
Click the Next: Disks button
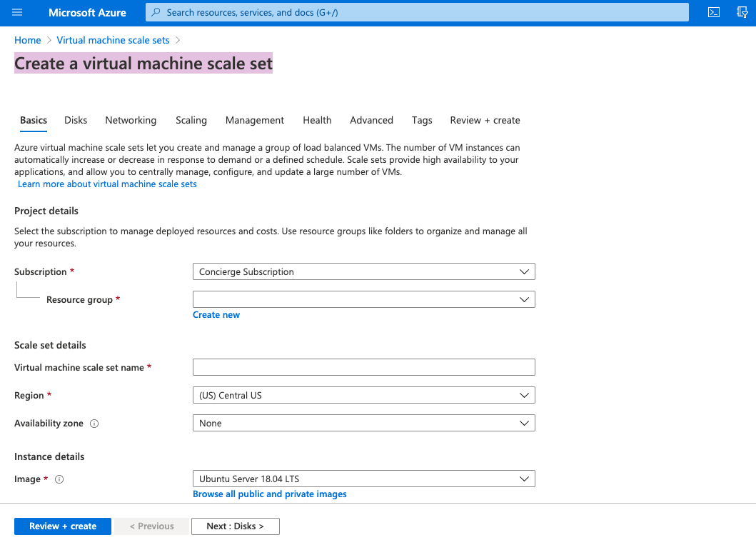235,526
